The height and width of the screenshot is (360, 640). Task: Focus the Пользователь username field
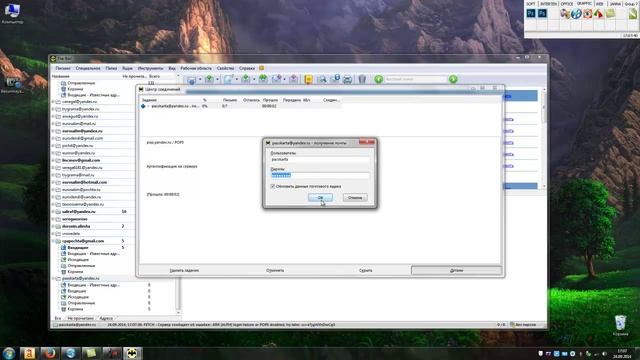[320, 160]
